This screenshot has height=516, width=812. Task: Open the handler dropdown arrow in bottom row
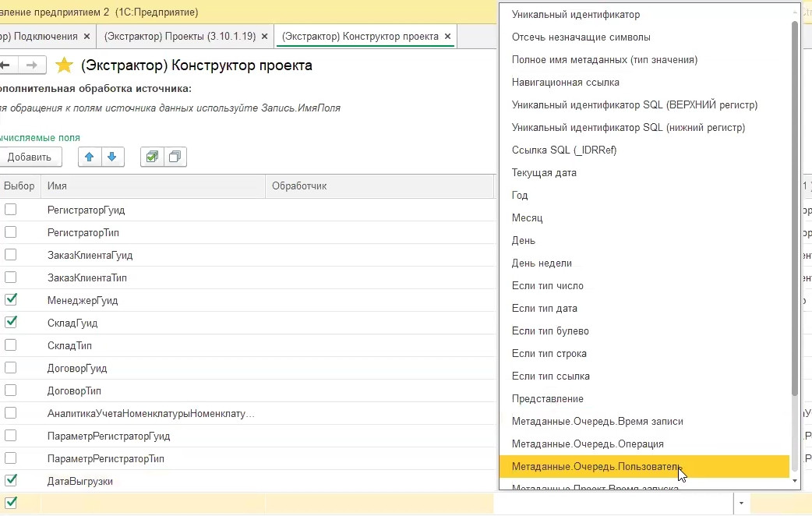pos(742,503)
